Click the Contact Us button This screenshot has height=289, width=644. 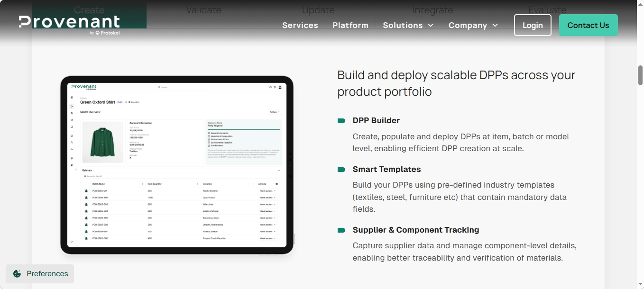pos(588,25)
